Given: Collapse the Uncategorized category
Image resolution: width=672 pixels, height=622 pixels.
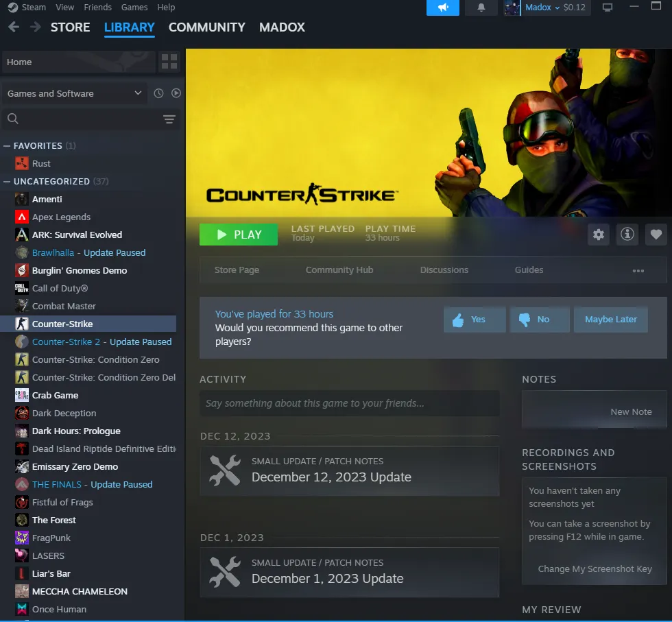Looking at the screenshot, I should tap(7, 181).
